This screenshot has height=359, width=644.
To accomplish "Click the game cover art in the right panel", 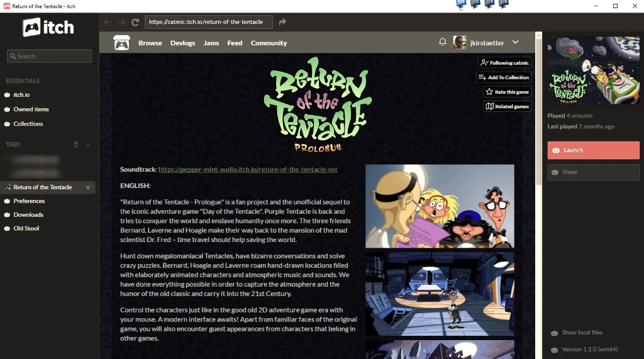I will click(x=593, y=70).
